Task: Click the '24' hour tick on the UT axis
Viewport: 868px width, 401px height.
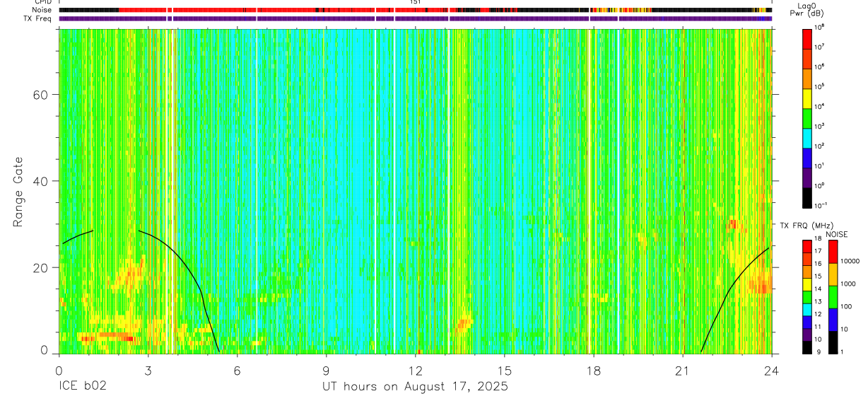Action: [x=772, y=370]
